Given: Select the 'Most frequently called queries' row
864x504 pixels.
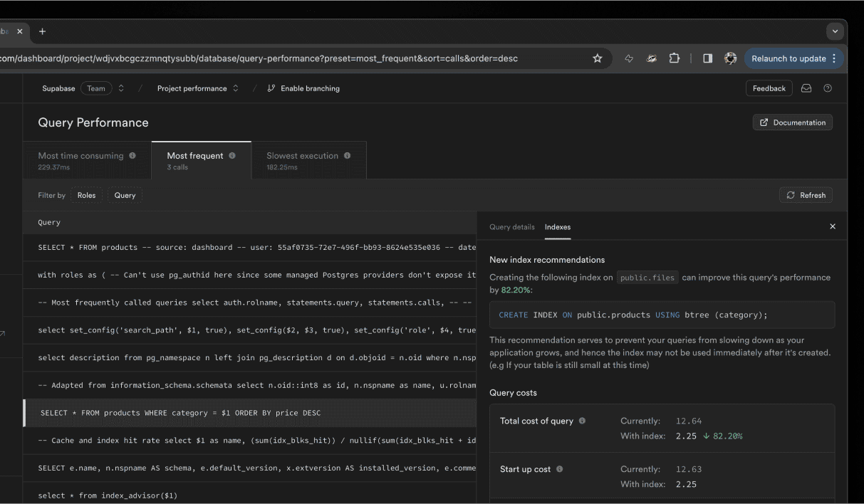Looking at the screenshot, I should point(250,303).
